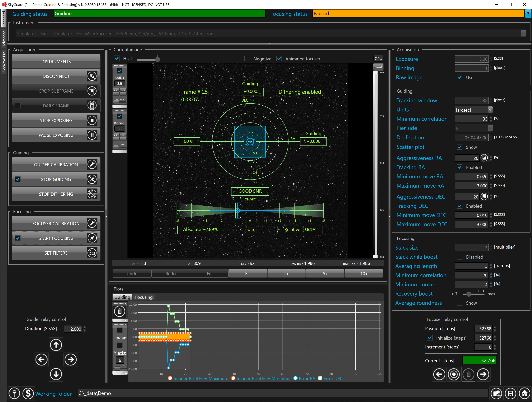The width and height of the screenshot is (532, 402).
Task: Open Focuser Calibration wrench icon
Action: point(92,223)
